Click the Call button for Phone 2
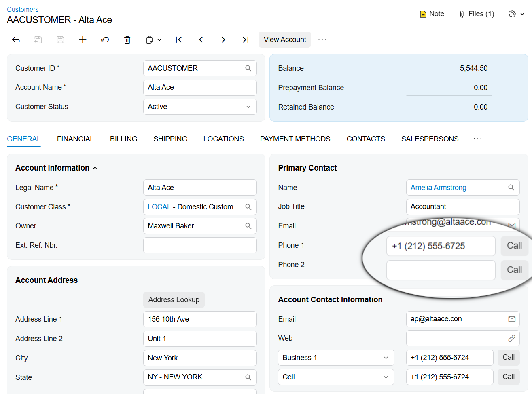This screenshot has height=394, width=532. pos(515,270)
